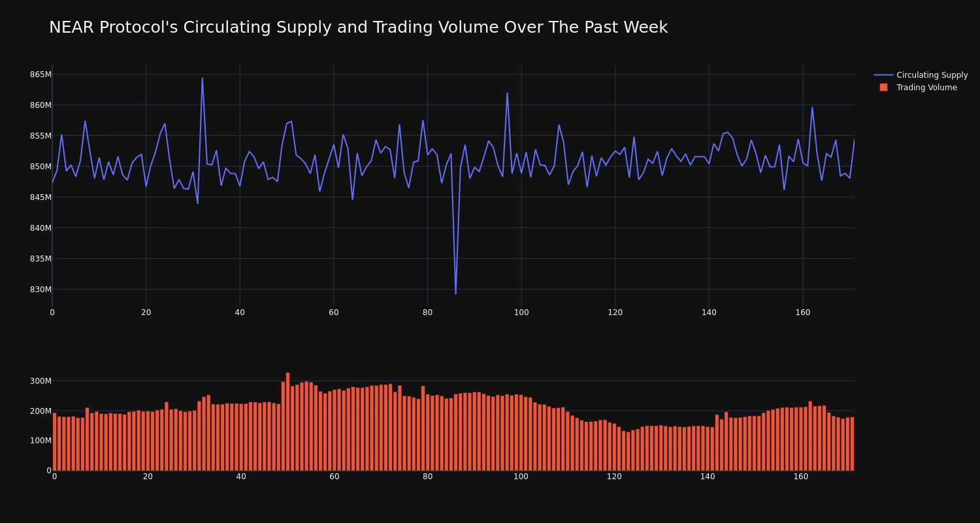
Task: Click the 845M label on supply axis
Action: click(41, 197)
